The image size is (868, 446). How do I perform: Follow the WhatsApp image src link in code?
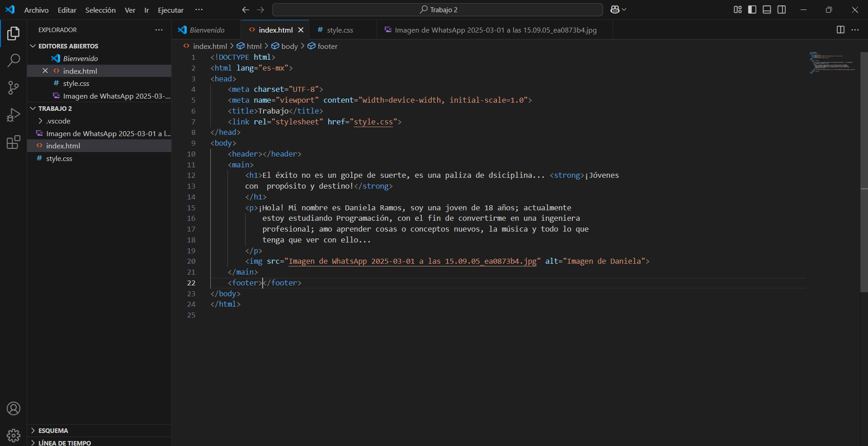(413, 261)
